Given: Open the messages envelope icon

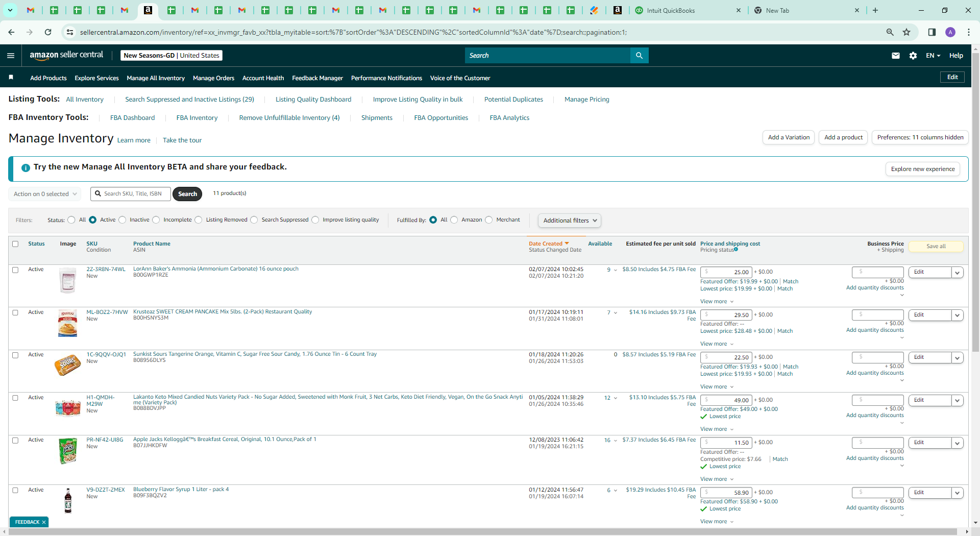Looking at the screenshot, I should coord(896,56).
